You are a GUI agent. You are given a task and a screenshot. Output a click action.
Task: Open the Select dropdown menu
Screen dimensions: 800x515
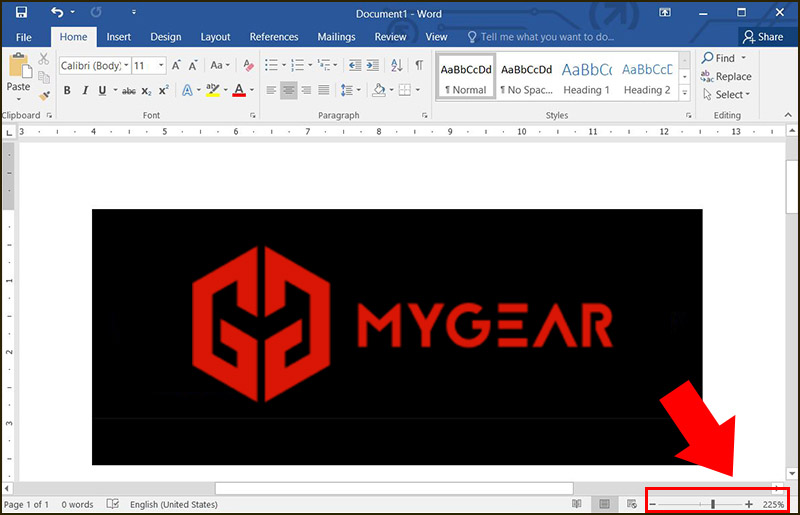click(x=727, y=94)
